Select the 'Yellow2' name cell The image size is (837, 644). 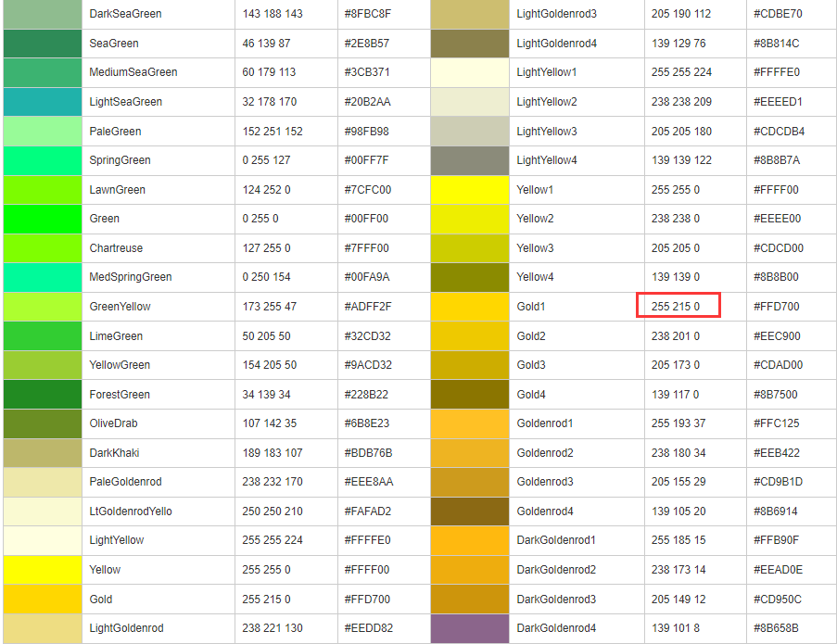pyautogui.click(x=577, y=219)
